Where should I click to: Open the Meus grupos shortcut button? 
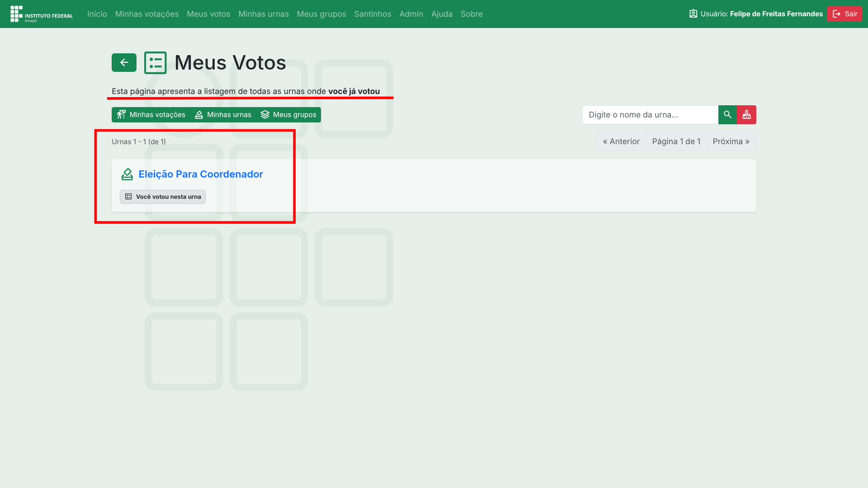[x=288, y=115]
